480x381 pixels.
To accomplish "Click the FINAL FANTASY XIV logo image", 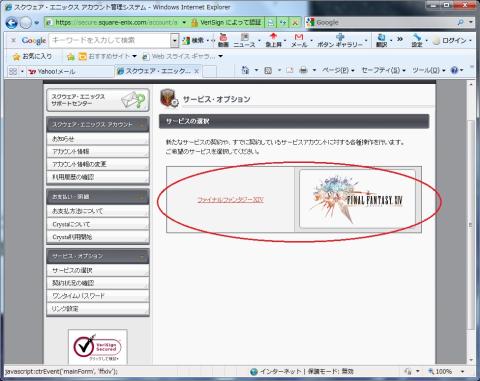I will click(357, 199).
